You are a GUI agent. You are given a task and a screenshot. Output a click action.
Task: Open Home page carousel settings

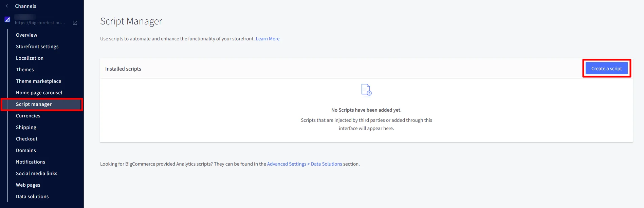(x=39, y=93)
